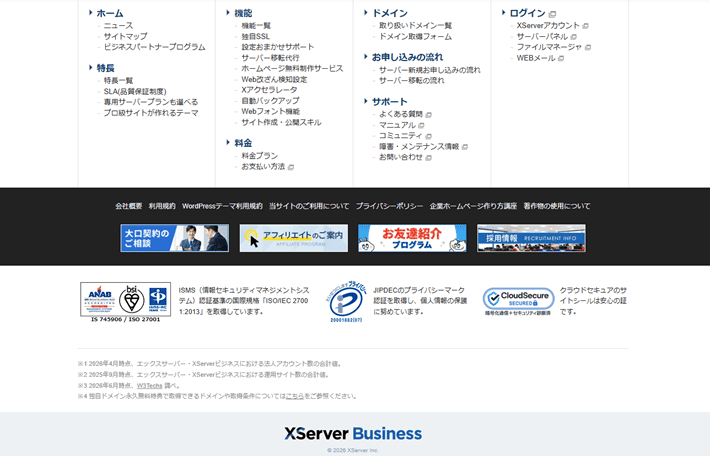
Task: Click the CloudSecure secured seal
Action: (518, 302)
